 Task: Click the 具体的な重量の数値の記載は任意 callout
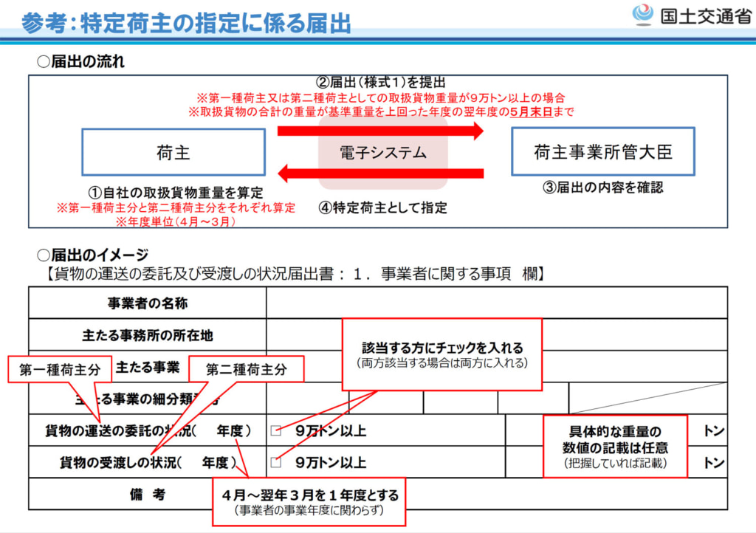tap(615, 446)
